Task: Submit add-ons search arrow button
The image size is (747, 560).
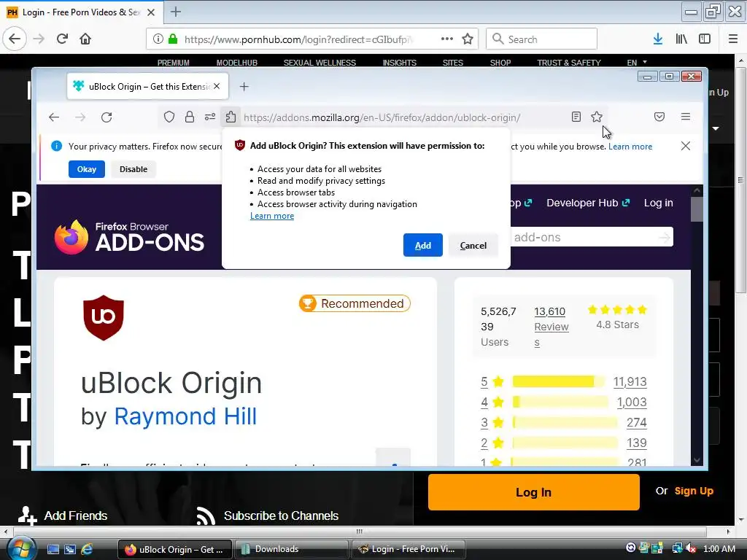Action: (665, 237)
